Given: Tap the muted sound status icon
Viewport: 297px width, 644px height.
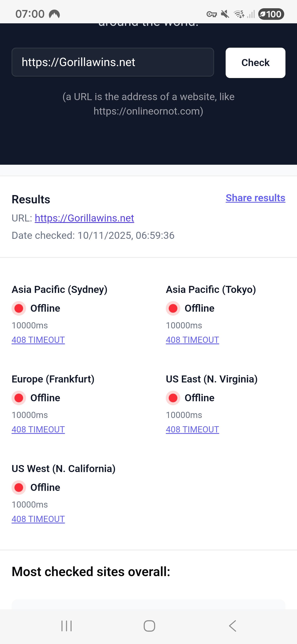Looking at the screenshot, I should 225,14.
